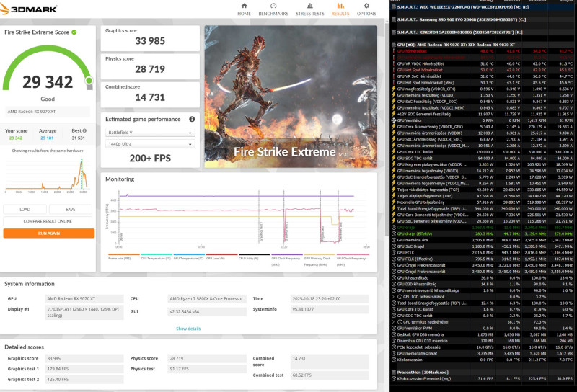Click icon of Dedikált GPU D3D memória row
This screenshot has height=392, width=577.
[393, 334]
